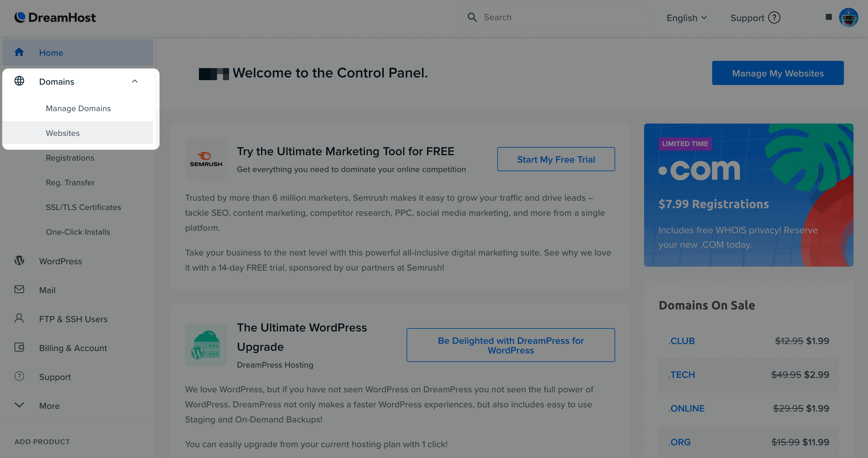Open One-Click Installs menu item
The width and height of the screenshot is (868, 458).
tap(78, 232)
